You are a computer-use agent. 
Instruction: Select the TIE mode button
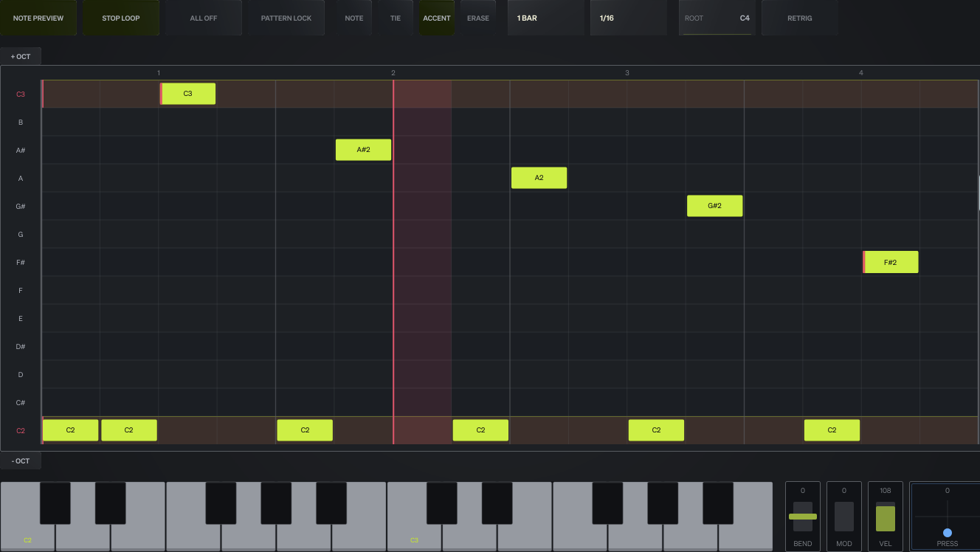pyautogui.click(x=396, y=18)
